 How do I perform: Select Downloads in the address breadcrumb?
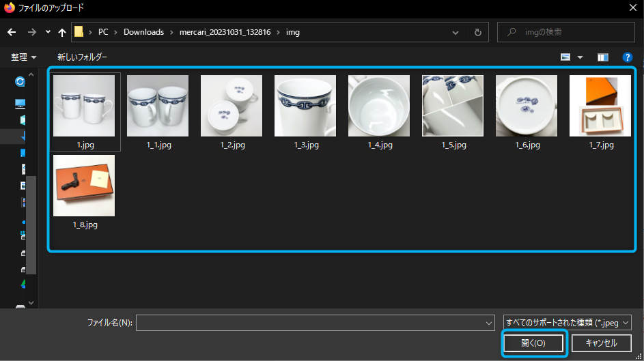[143, 32]
